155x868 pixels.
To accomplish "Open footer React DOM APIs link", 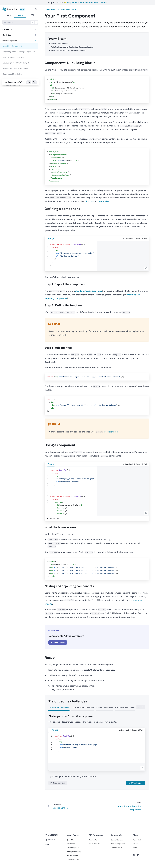I will (x=95, y=844).
